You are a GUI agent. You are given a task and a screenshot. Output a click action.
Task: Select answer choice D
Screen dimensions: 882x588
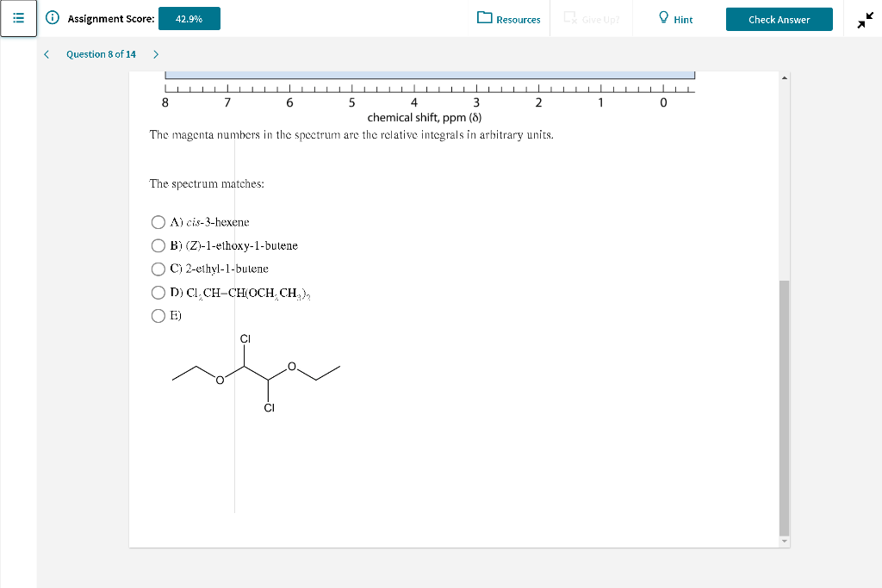click(x=158, y=292)
